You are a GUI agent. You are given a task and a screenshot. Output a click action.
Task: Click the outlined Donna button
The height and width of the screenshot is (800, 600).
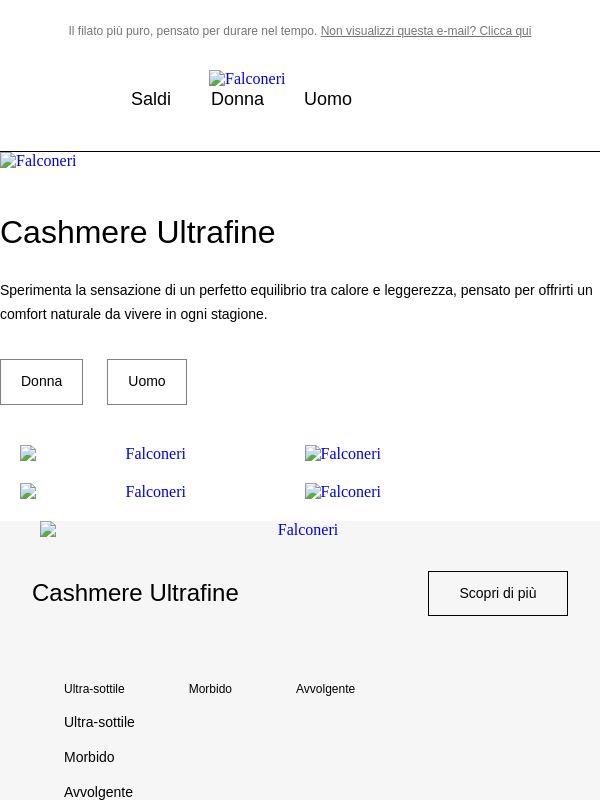pyautogui.click(x=41, y=382)
